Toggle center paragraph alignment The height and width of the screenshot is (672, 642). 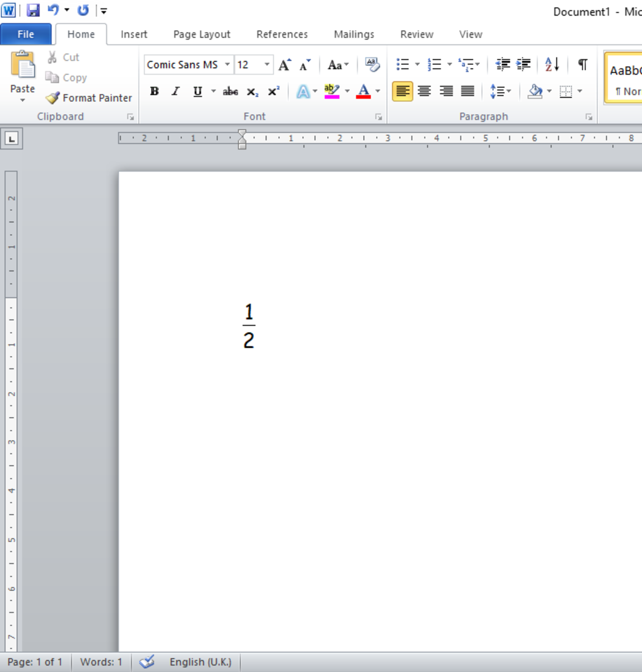pyautogui.click(x=425, y=91)
